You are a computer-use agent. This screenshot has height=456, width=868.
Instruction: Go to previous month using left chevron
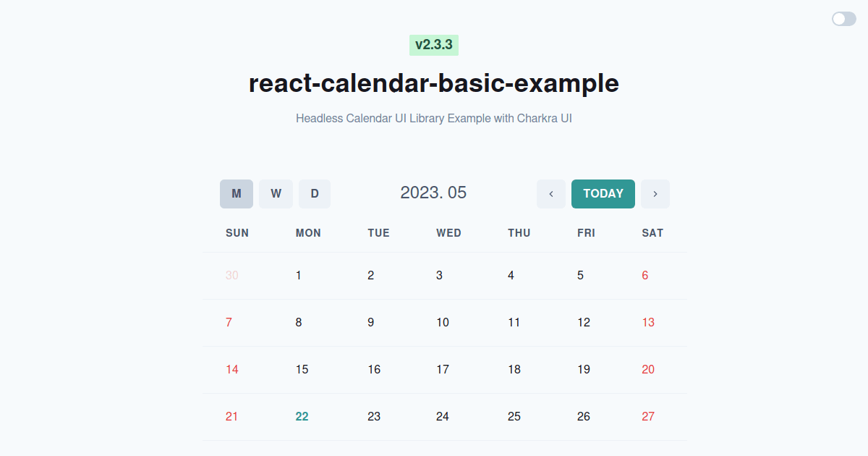551,193
